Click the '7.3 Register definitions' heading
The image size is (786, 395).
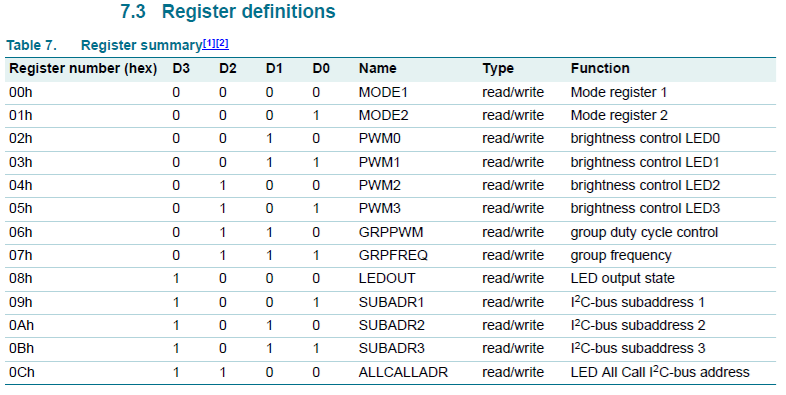(228, 12)
